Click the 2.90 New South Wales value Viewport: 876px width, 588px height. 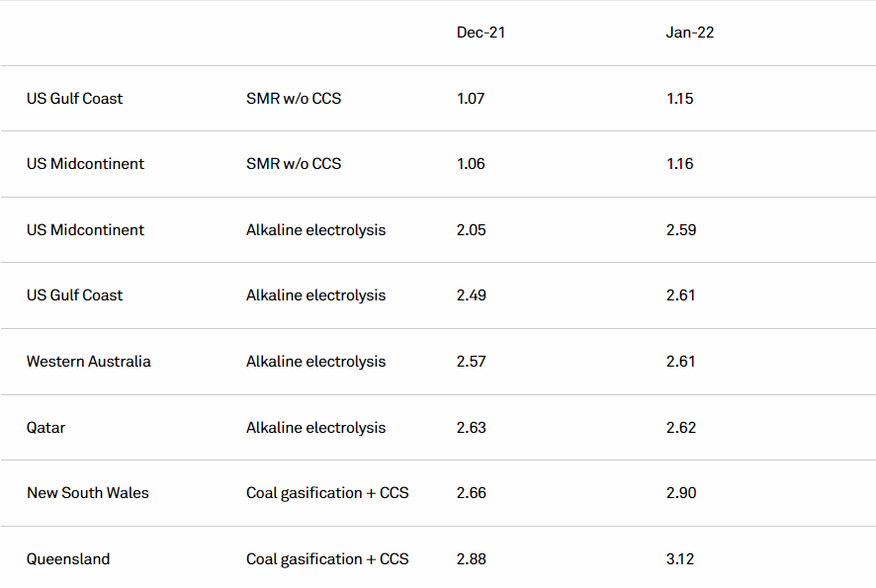pos(681,493)
